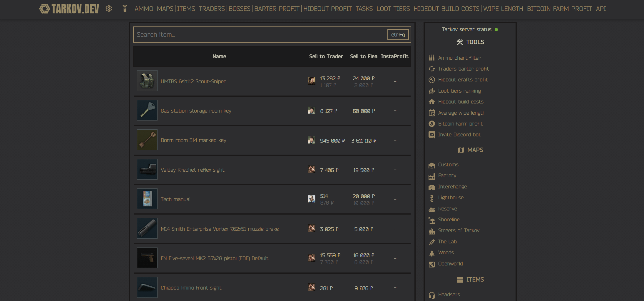Sort table by Name column header
This screenshot has height=301, width=644.
(219, 56)
